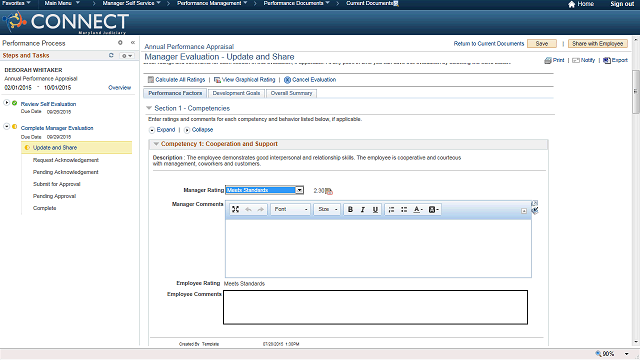Switch to the Development Goals tab
This screenshot has width=640, height=360.
236,93
